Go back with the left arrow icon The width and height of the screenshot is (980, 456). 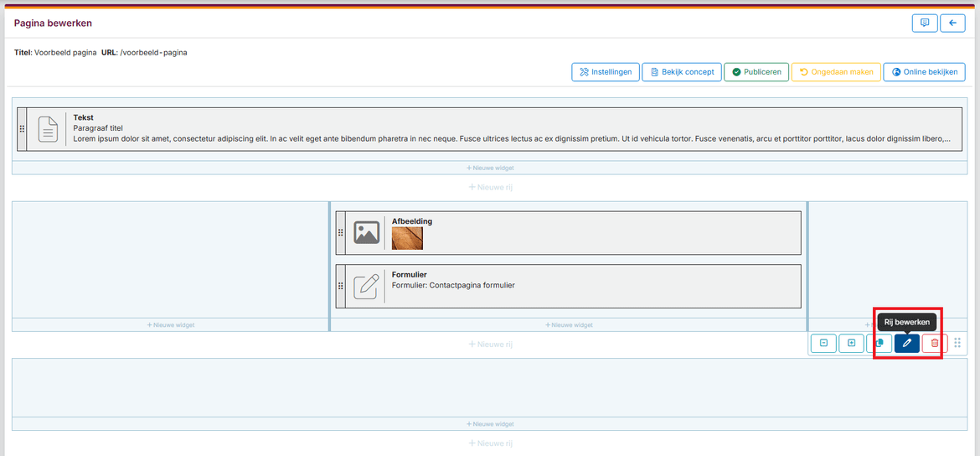tap(952, 23)
